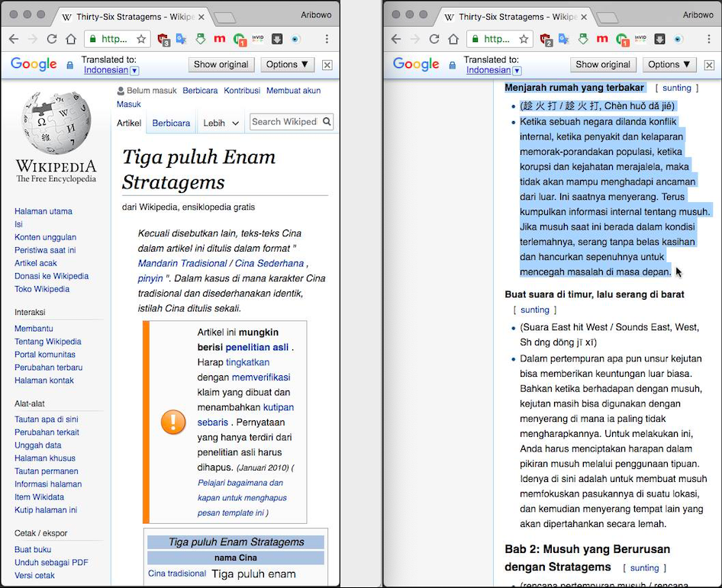This screenshot has width=722, height=588.
Task: Open the Halaman utama sidebar link
Action: pyautogui.click(x=44, y=211)
